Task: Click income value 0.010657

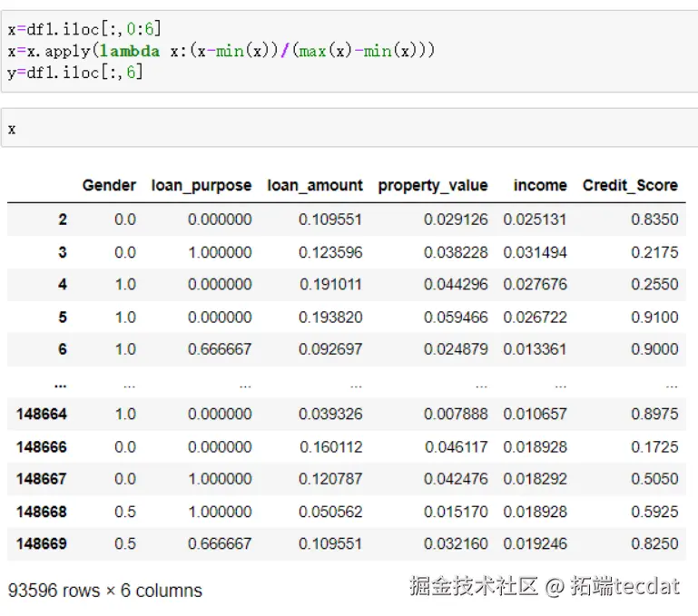Action: (x=536, y=415)
